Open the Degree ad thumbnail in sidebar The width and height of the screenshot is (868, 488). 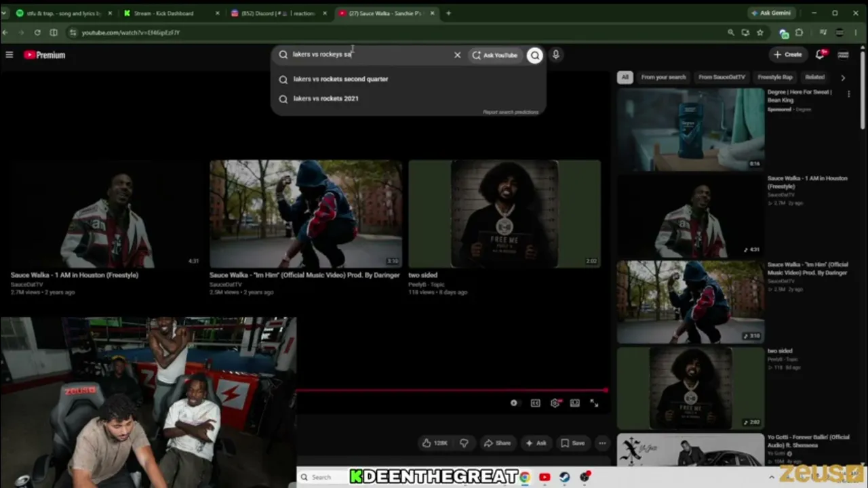click(690, 129)
